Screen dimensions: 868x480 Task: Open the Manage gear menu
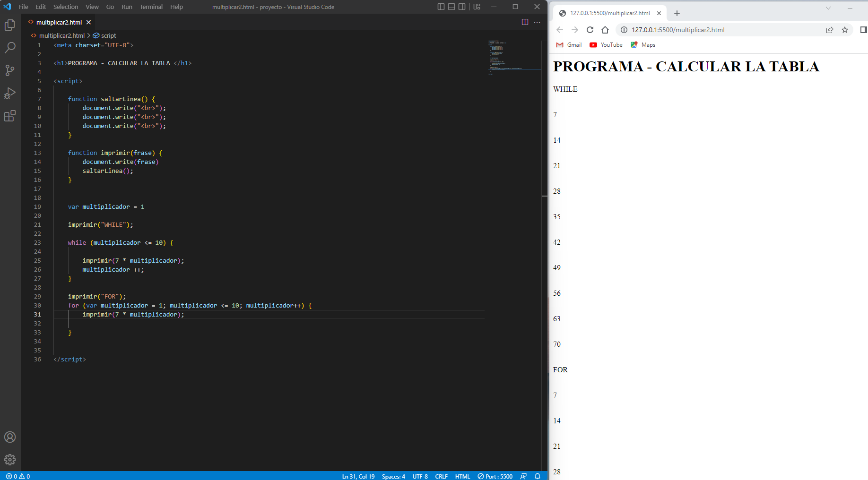pos(10,460)
